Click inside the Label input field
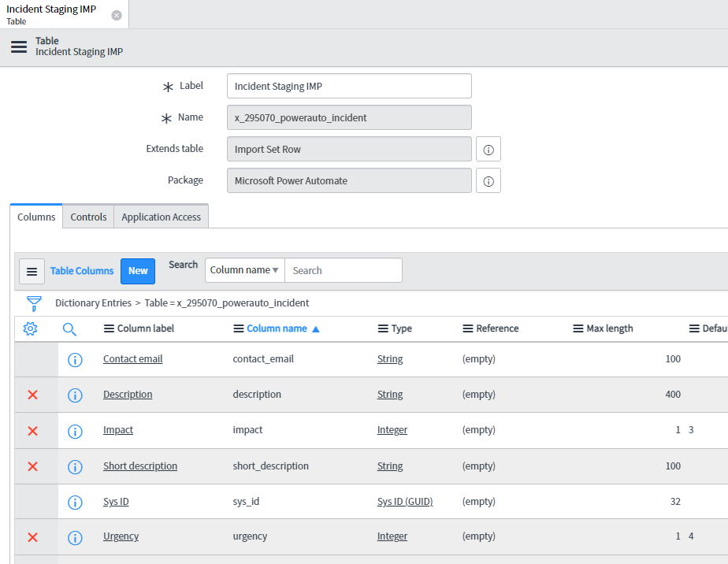728x564 pixels. pos(349,86)
